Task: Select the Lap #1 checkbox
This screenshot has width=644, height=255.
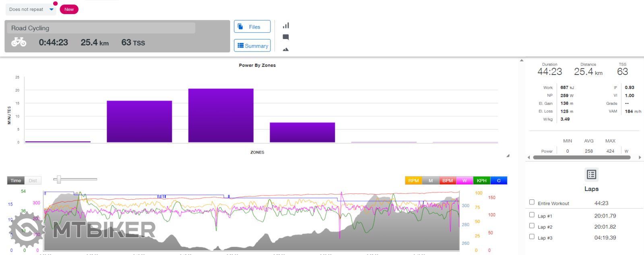Action: 532,215
